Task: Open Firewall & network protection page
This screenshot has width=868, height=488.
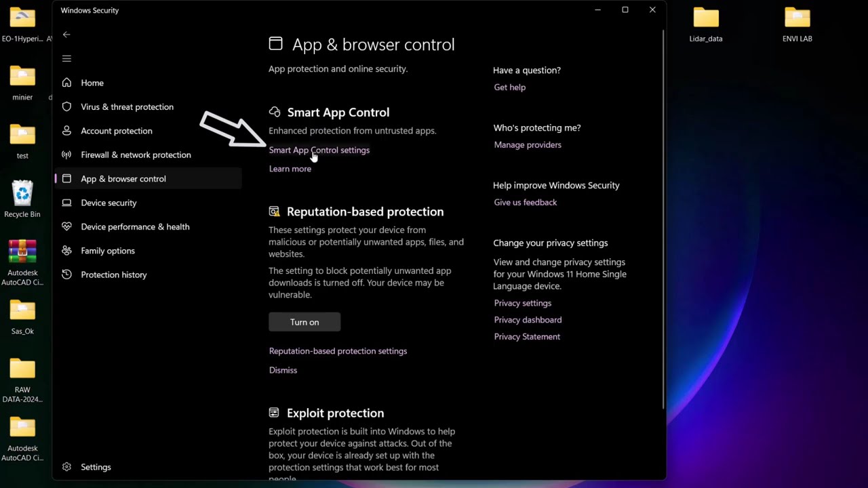Action: 136,155
